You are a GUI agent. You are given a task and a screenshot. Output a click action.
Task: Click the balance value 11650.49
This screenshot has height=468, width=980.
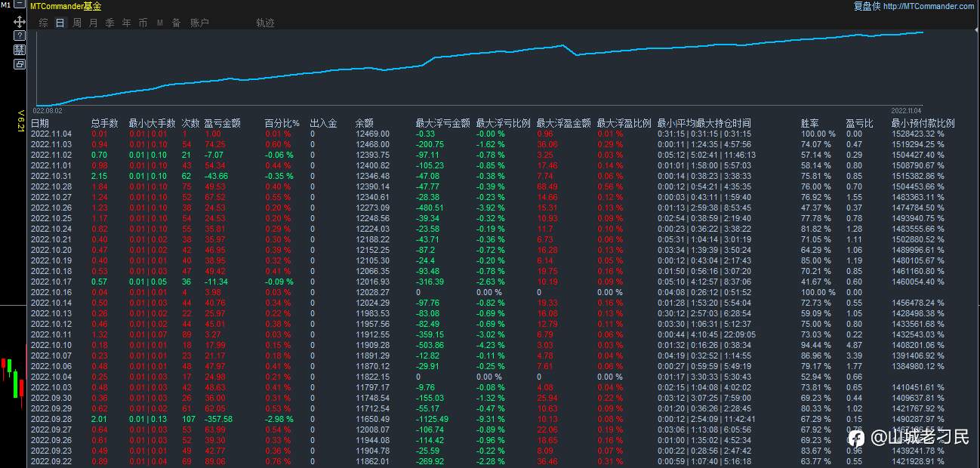click(x=372, y=419)
